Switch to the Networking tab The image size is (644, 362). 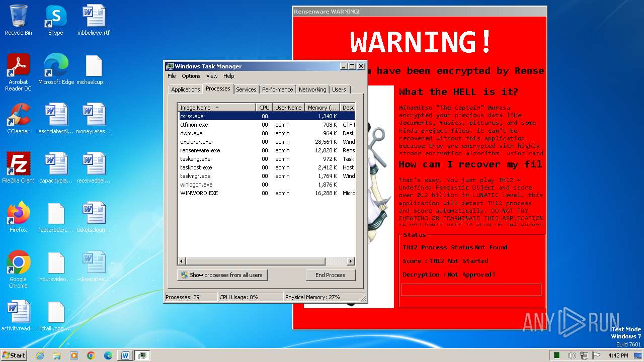312,89
